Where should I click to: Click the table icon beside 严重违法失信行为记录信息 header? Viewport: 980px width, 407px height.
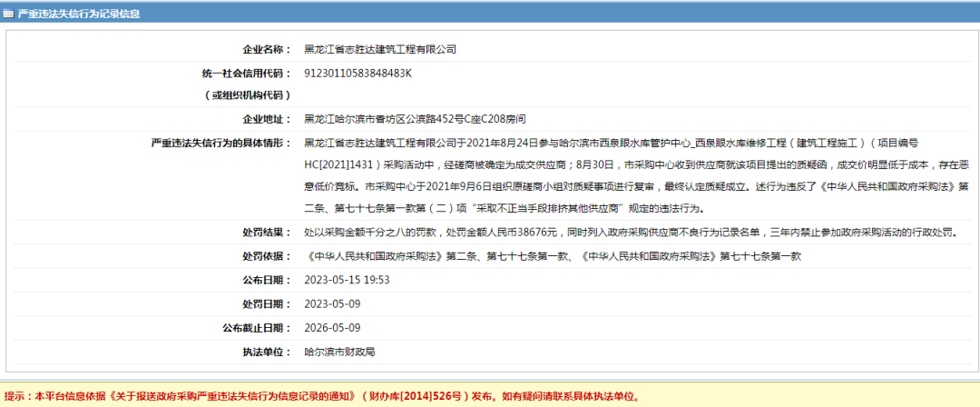pos(9,13)
